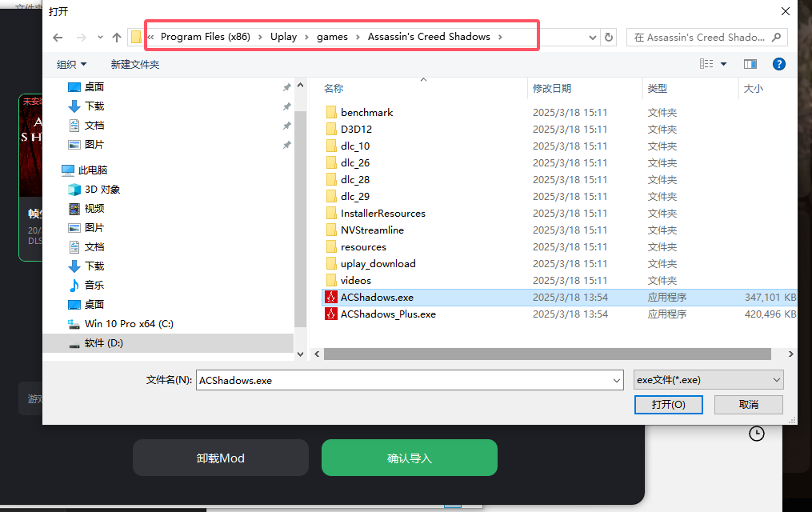Click the search magnifier icon
812x512 pixels.
click(x=776, y=38)
